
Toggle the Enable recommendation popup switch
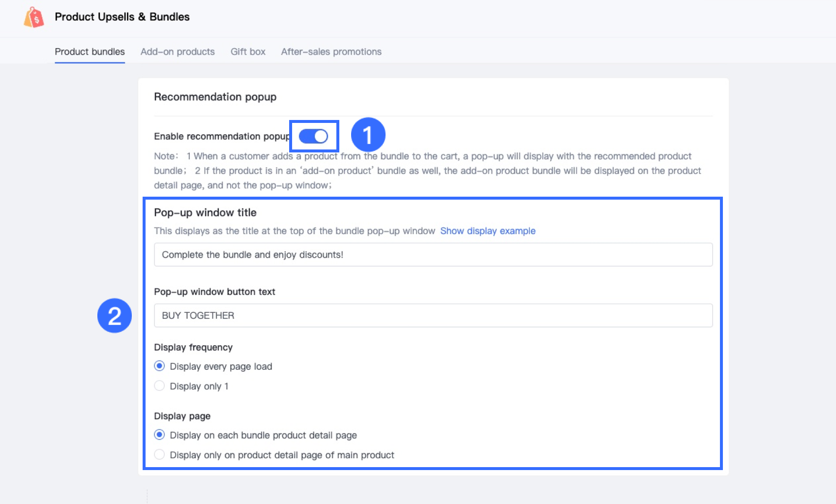(x=313, y=136)
